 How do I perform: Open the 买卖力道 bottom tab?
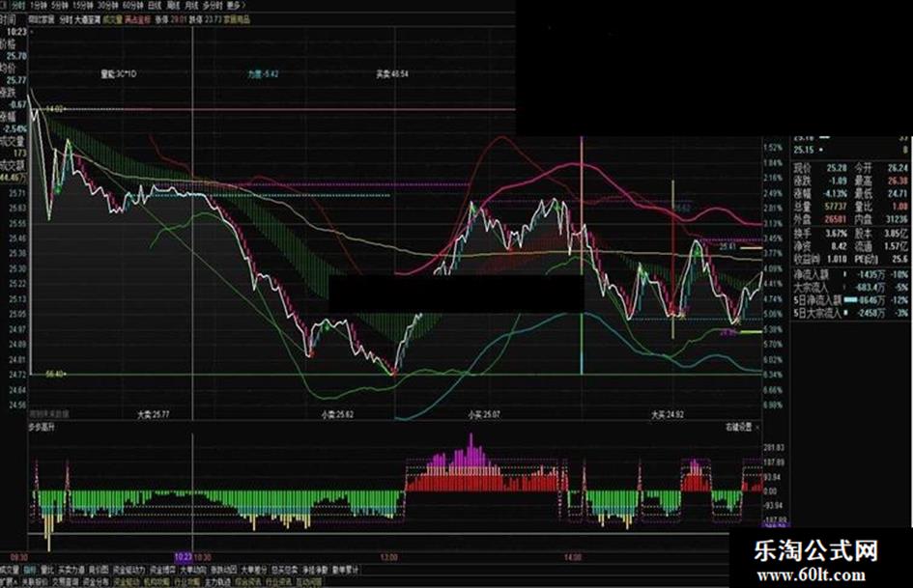[x=71, y=570]
